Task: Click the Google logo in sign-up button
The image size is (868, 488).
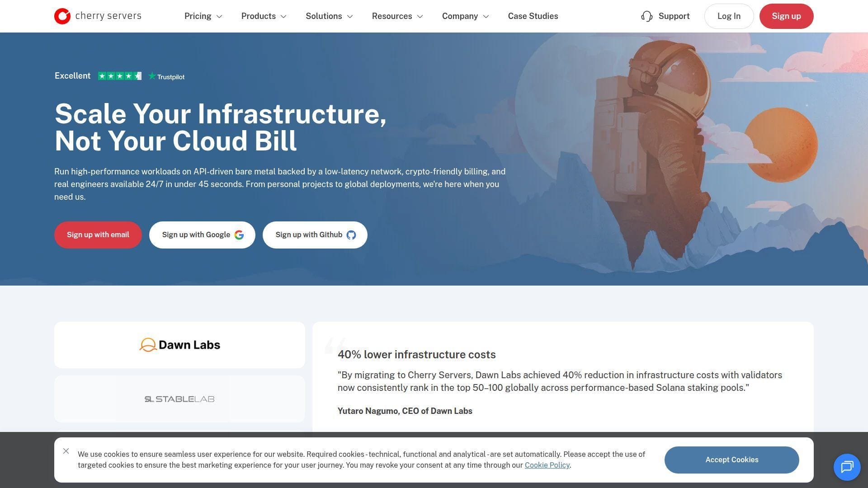Action: pos(239,235)
